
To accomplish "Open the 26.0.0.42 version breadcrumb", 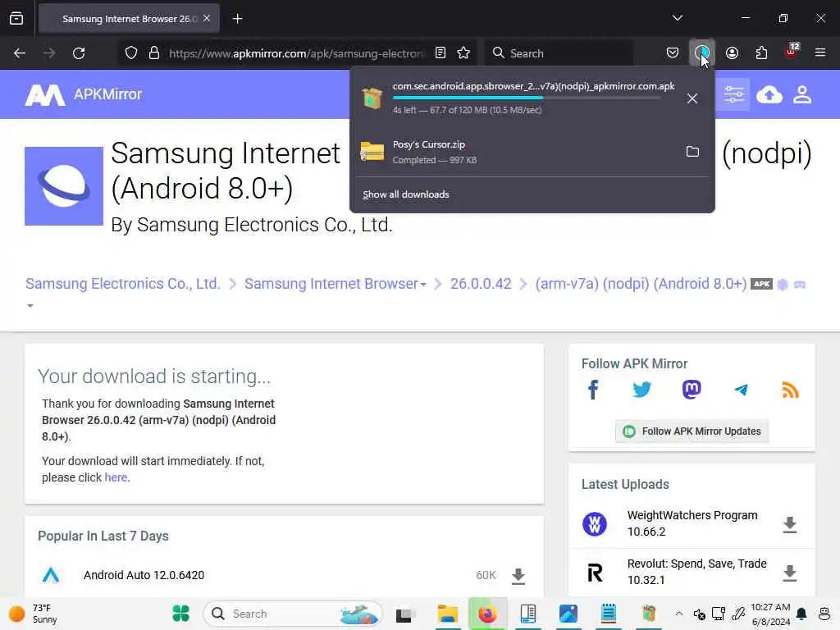I will (x=481, y=284).
